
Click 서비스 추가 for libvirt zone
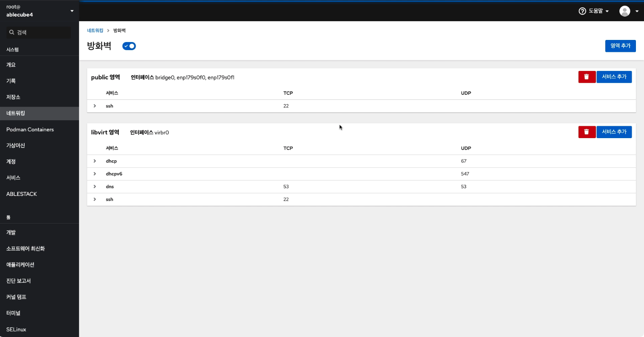coord(614,132)
